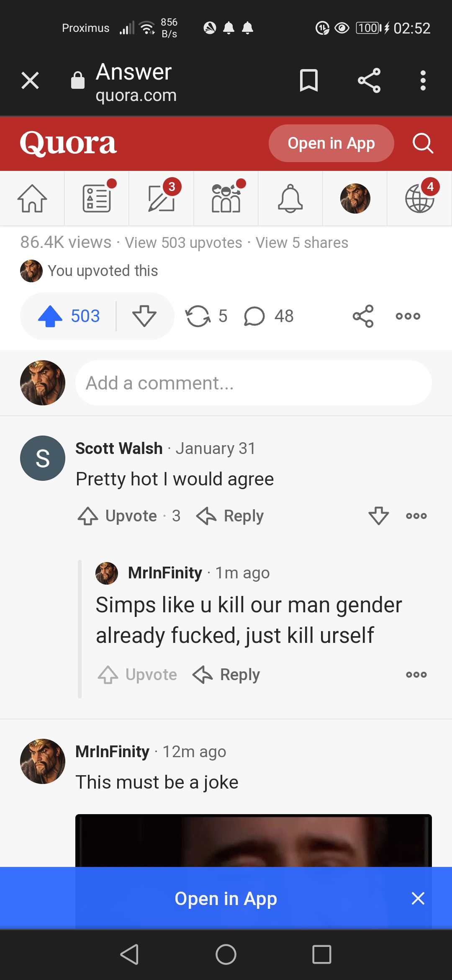
Task: Toggle the blue upvote button showing 503
Action: pos(69,316)
